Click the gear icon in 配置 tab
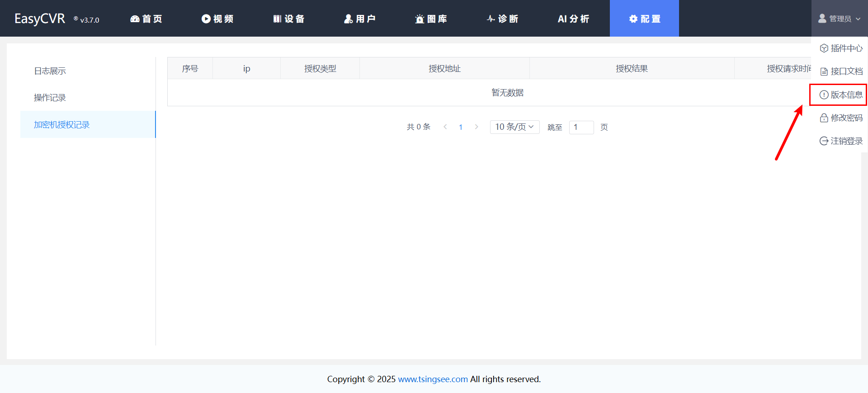Screen dimensions: 868x393 [x=633, y=19]
